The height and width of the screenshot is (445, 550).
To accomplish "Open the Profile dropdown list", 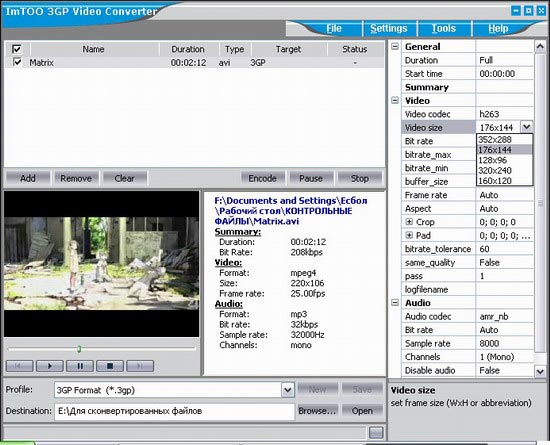I will (288, 390).
